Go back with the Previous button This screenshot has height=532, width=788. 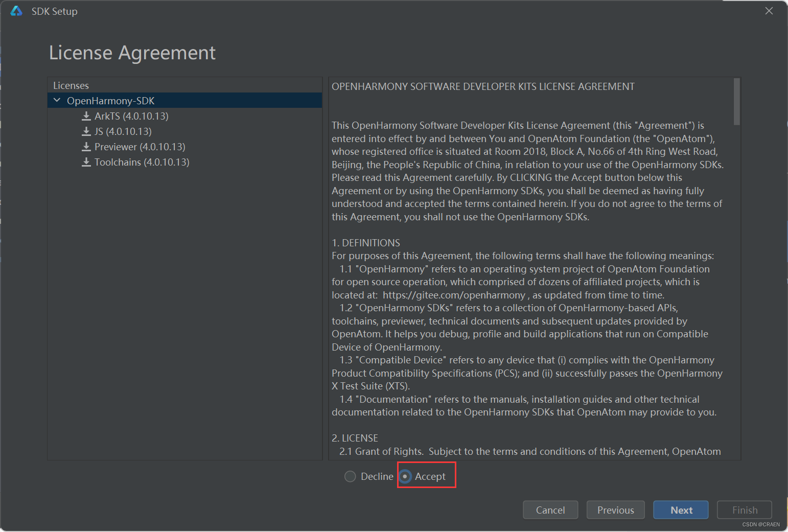point(616,510)
